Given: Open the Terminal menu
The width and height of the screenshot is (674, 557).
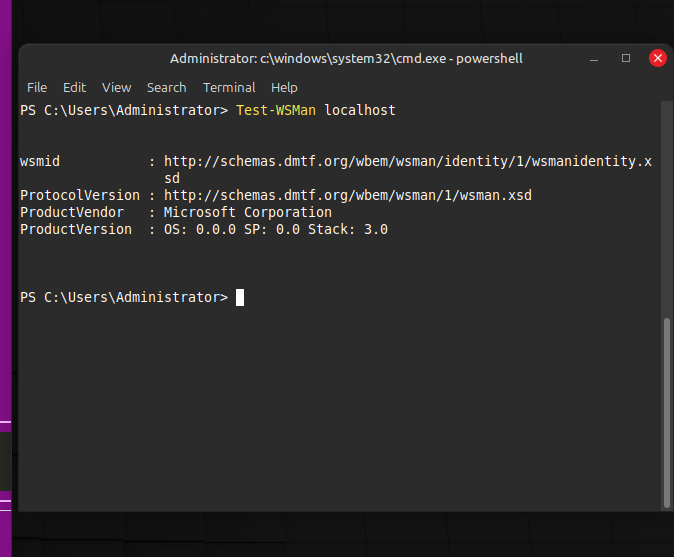Looking at the screenshot, I should click(229, 87).
